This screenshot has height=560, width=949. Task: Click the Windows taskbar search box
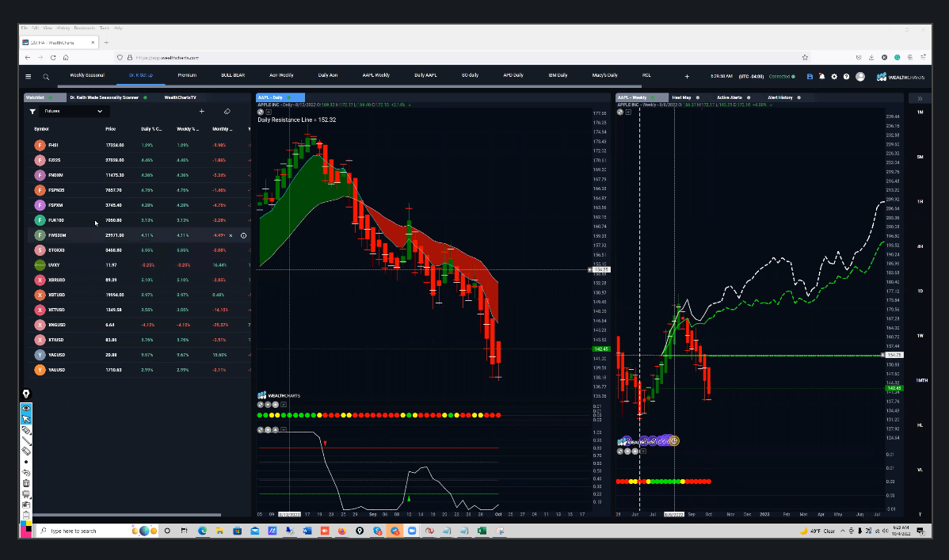(82, 531)
